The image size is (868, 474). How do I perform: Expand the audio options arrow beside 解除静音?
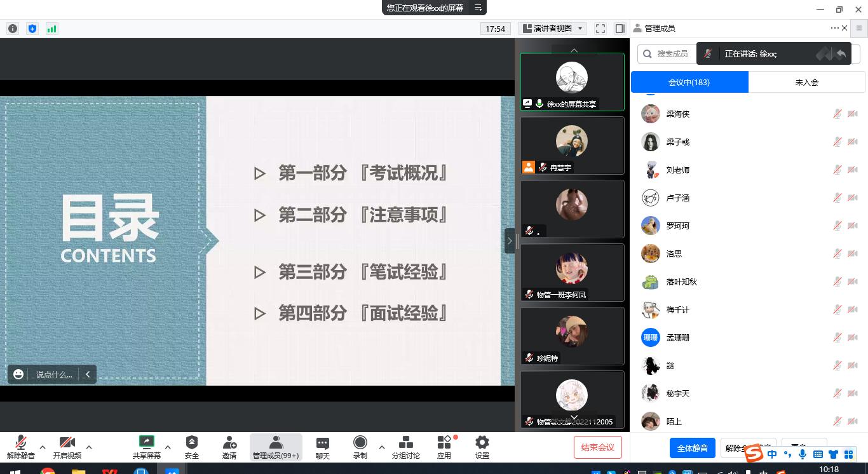(x=43, y=447)
